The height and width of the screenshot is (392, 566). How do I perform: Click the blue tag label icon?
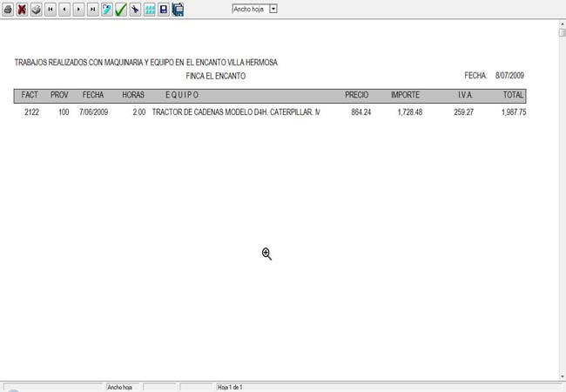(x=107, y=10)
